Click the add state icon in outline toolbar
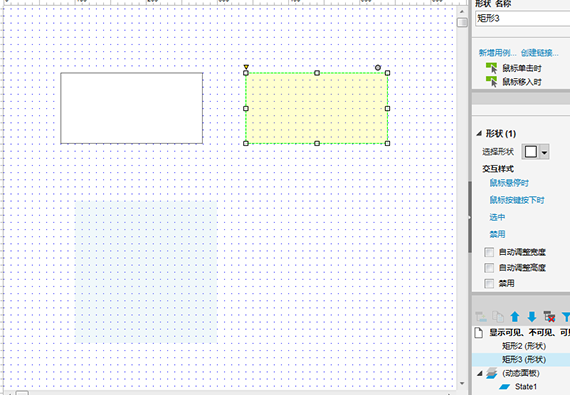The width and height of the screenshot is (570, 395). 481,317
